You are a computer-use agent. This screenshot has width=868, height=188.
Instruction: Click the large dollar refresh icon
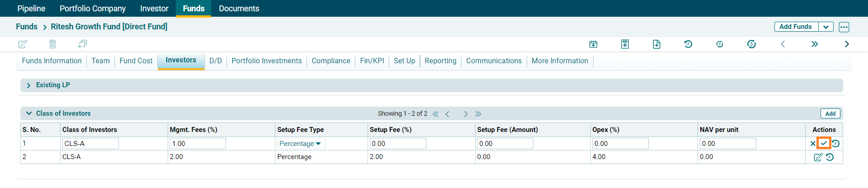click(751, 44)
